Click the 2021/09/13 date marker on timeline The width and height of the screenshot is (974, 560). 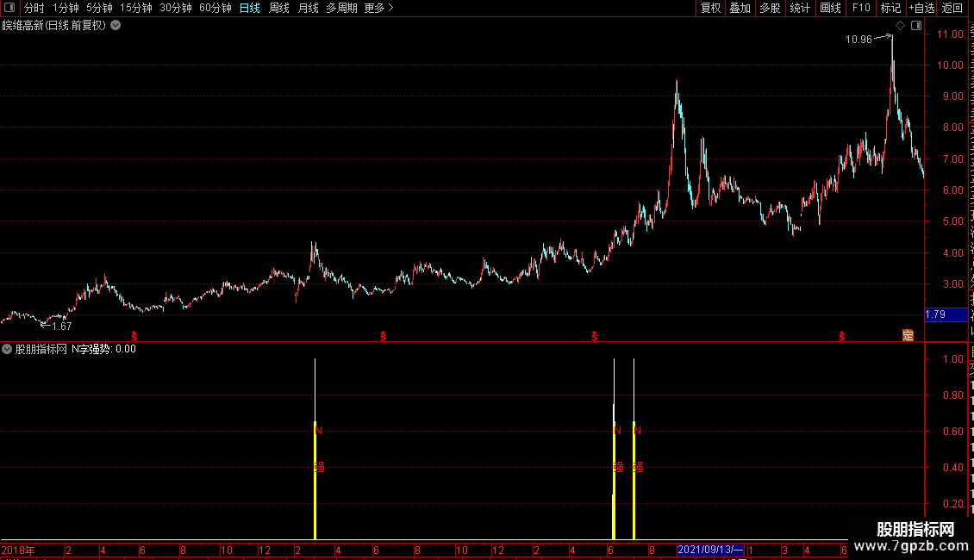click(710, 550)
